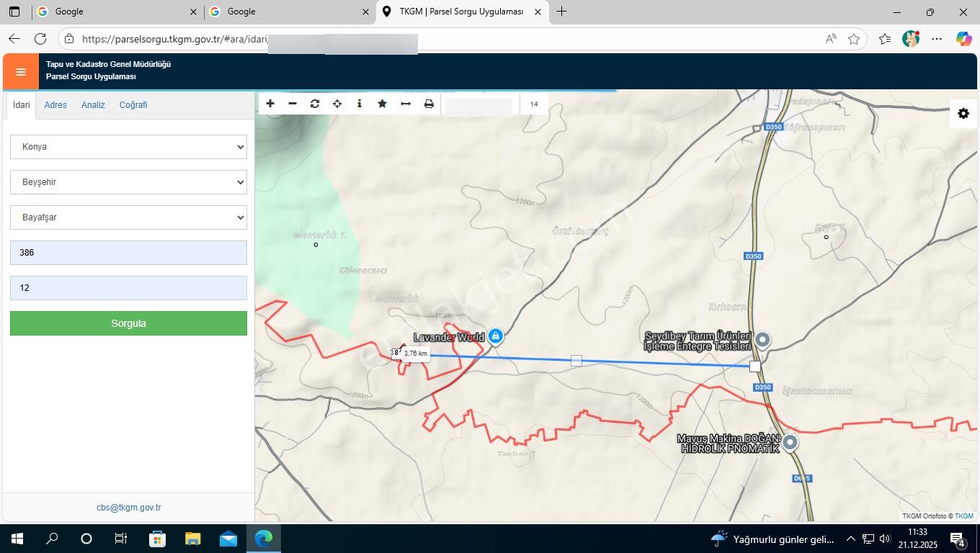The width and height of the screenshot is (980, 553).
Task: Open the browser Settings and more menu
Action: tap(937, 39)
